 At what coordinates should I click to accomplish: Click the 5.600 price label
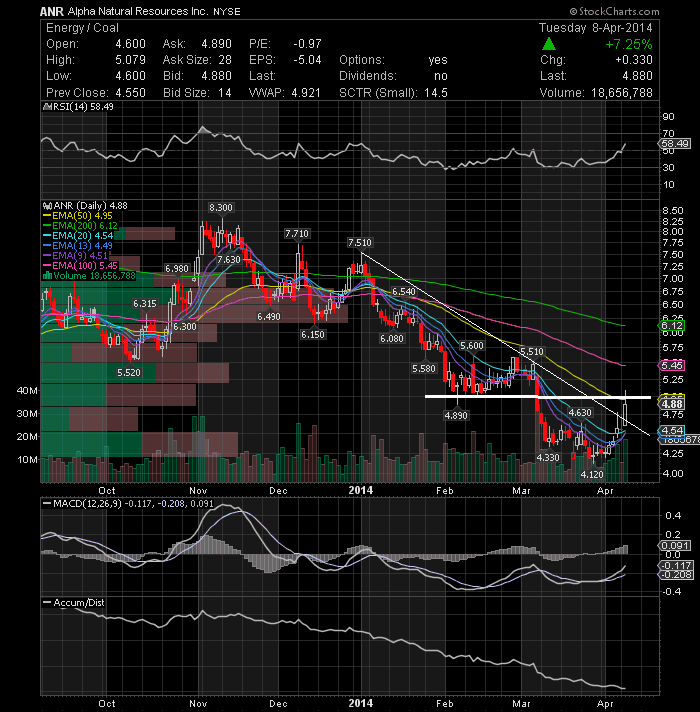tap(472, 346)
